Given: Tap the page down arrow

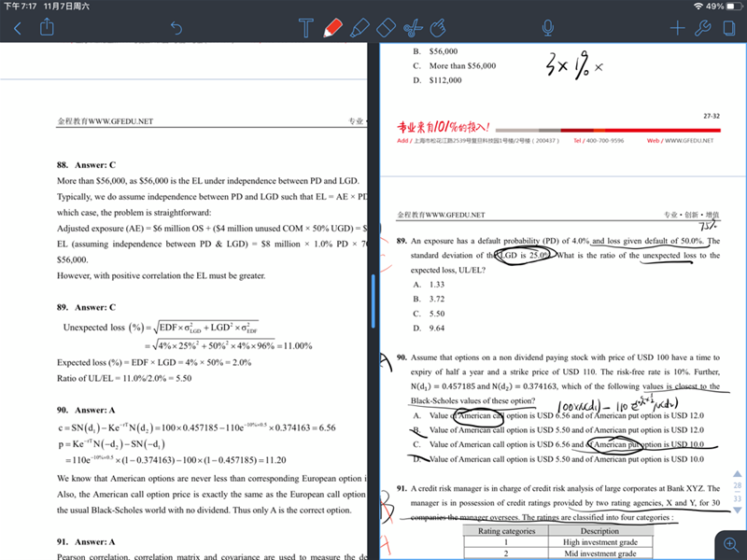Looking at the screenshot, I should 737,510.
